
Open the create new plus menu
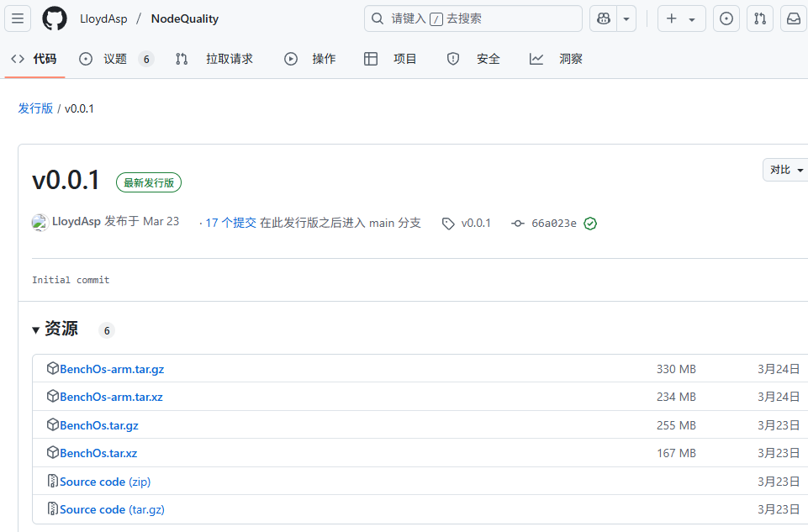point(681,18)
